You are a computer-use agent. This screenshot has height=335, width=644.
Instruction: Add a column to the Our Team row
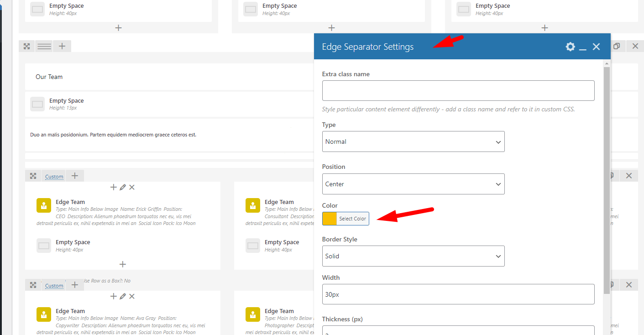point(62,46)
